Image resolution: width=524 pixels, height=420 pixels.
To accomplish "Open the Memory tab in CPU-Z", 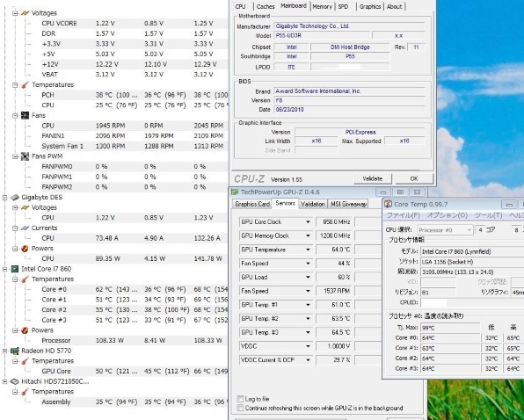I will point(322,7).
